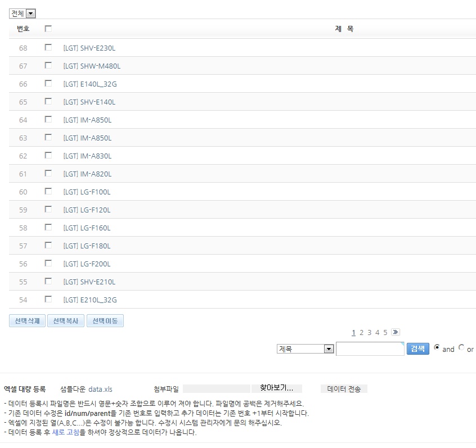Click the 선택삭제 button
Viewport: 476px width, 448px height.
[x=28, y=320]
